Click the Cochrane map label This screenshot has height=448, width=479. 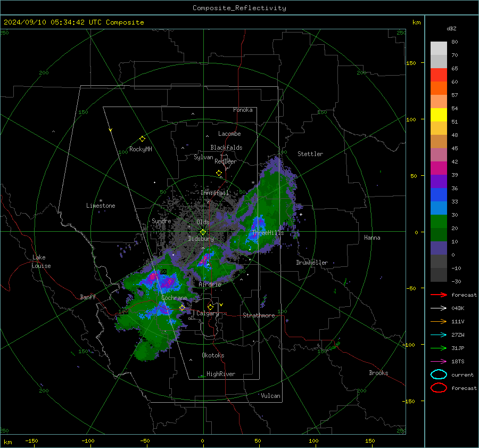point(174,298)
